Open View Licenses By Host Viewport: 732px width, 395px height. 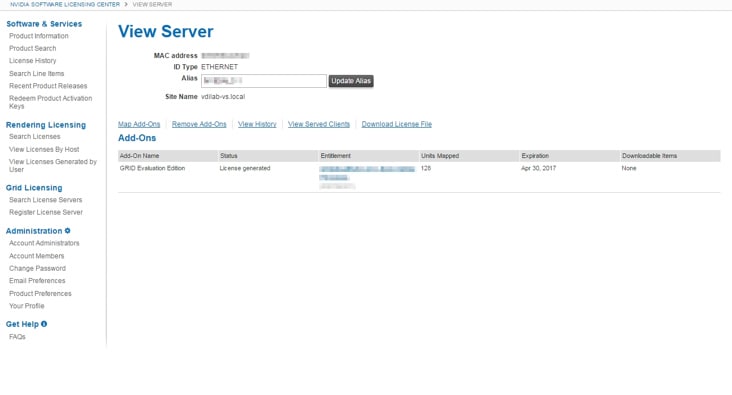pos(44,149)
